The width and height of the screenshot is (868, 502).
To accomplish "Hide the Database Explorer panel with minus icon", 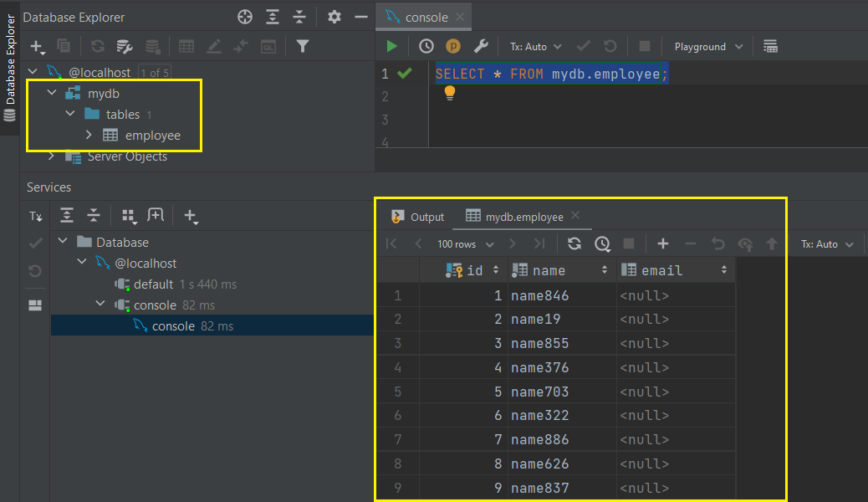I will pos(361,18).
